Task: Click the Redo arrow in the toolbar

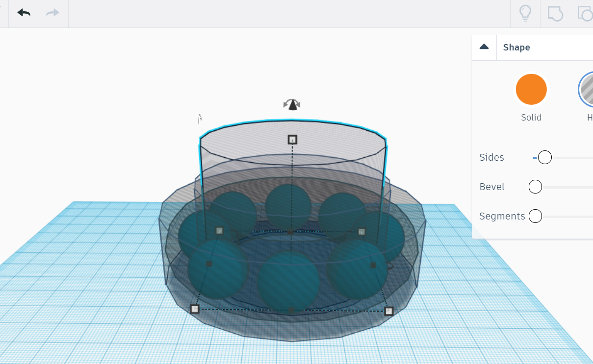Action: (x=52, y=13)
